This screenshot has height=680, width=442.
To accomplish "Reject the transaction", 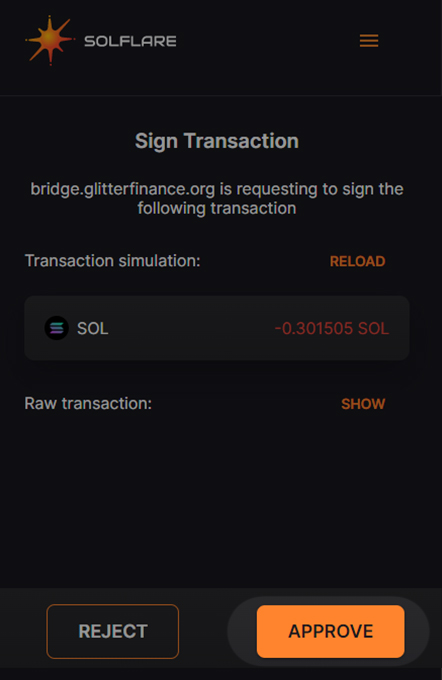I will (x=113, y=631).
